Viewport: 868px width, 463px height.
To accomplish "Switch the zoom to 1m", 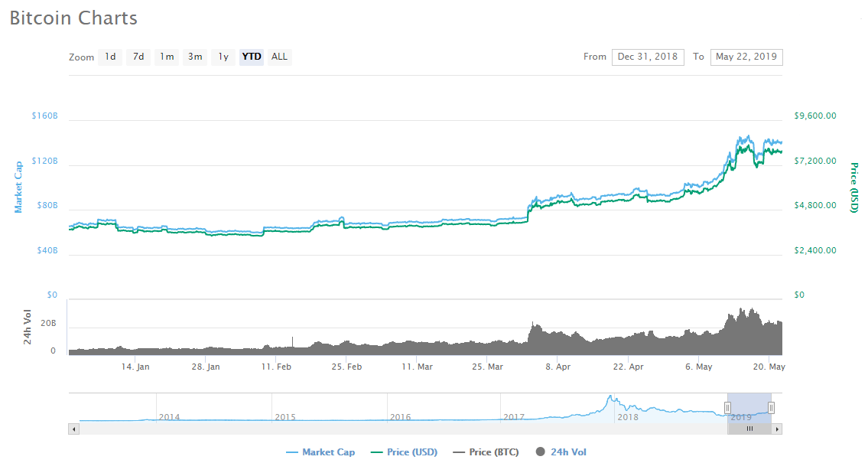I will tap(167, 57).
